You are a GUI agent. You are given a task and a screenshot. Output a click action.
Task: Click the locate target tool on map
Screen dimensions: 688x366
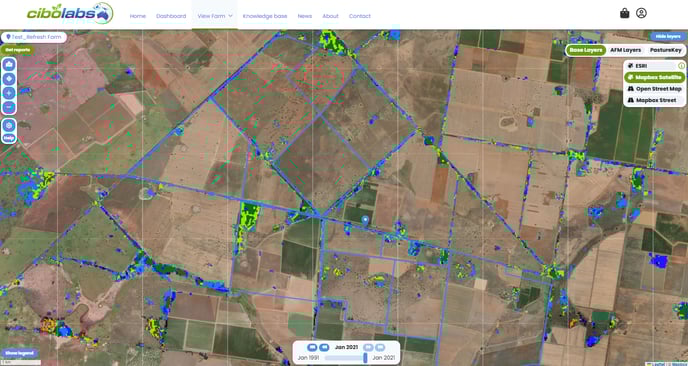coord(9,79)
